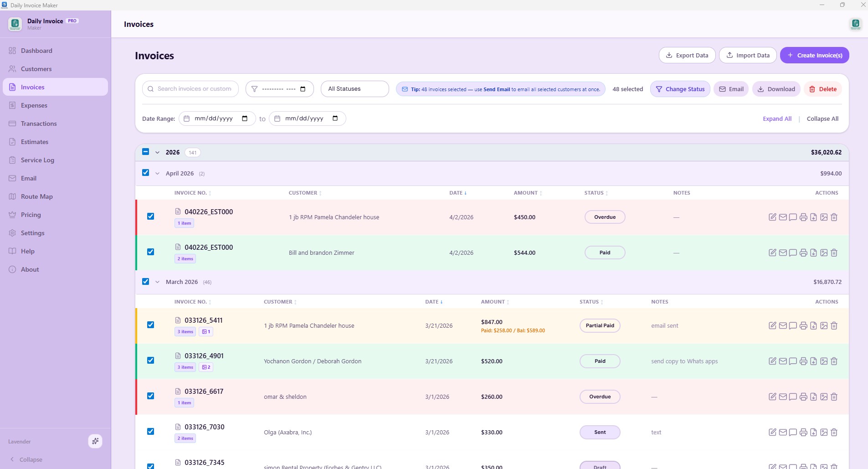The image size is (868, 469).
Task: Open the All Statuses dropdown
Action: point(354,89)
